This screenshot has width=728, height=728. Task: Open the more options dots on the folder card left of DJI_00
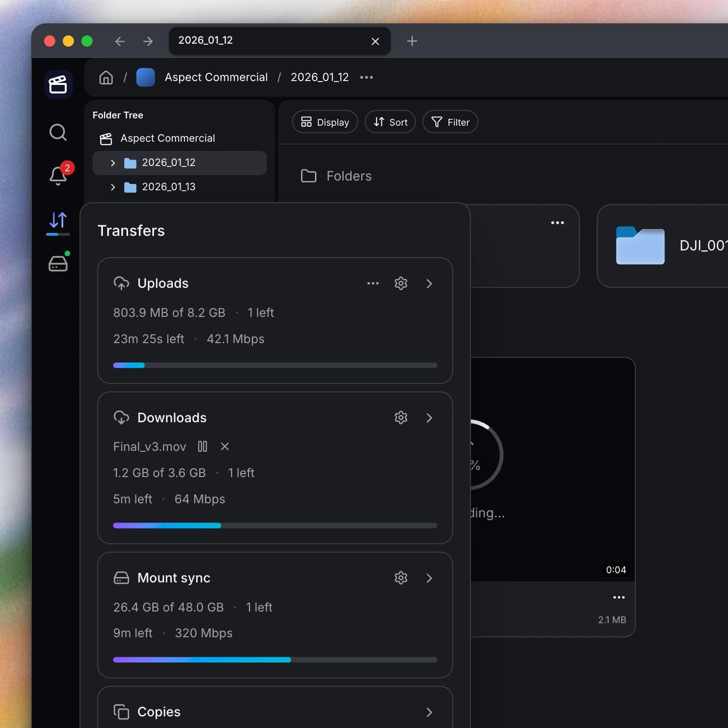coord(558,223)
